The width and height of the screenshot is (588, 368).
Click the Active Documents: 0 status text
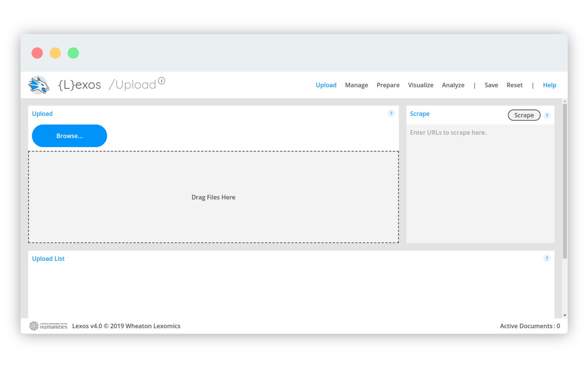click(530, 326)
